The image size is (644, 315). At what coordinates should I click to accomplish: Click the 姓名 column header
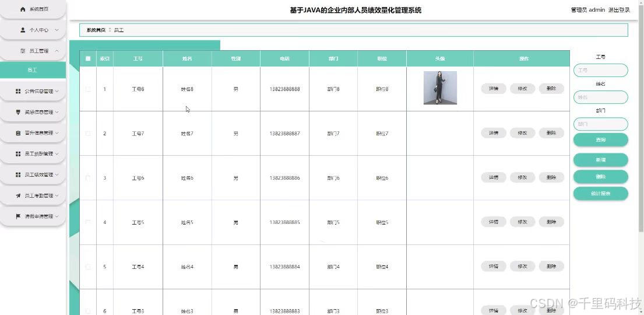pyautogui.click(x=187, y=59)
